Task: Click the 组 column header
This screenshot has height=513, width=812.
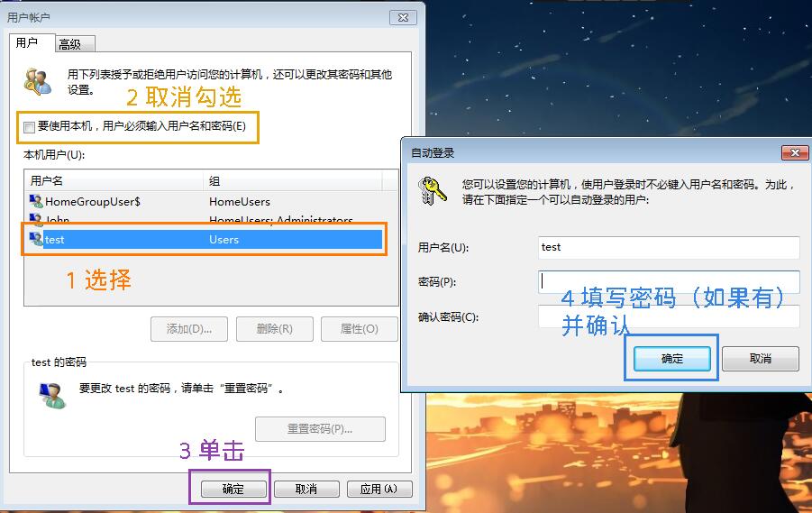Action: click(x=293, y=181)
